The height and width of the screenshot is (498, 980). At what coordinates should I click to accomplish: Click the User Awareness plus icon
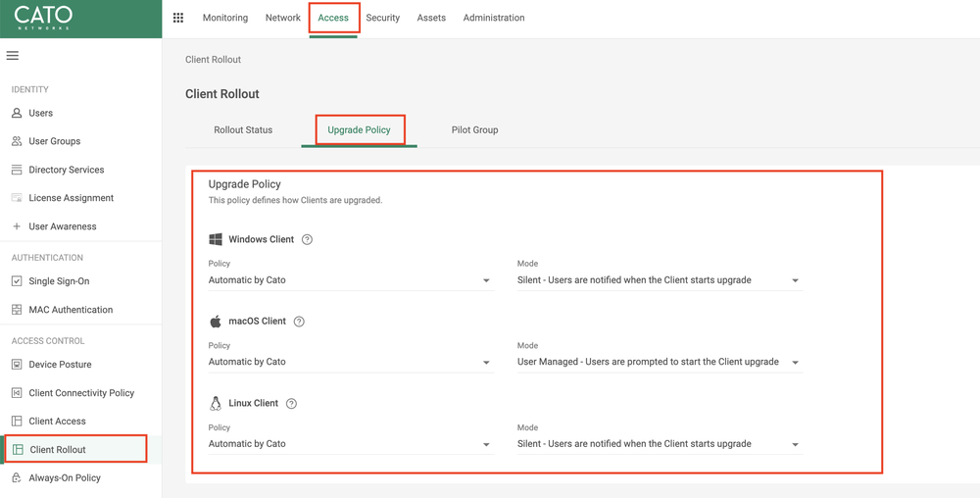(17, 226)
